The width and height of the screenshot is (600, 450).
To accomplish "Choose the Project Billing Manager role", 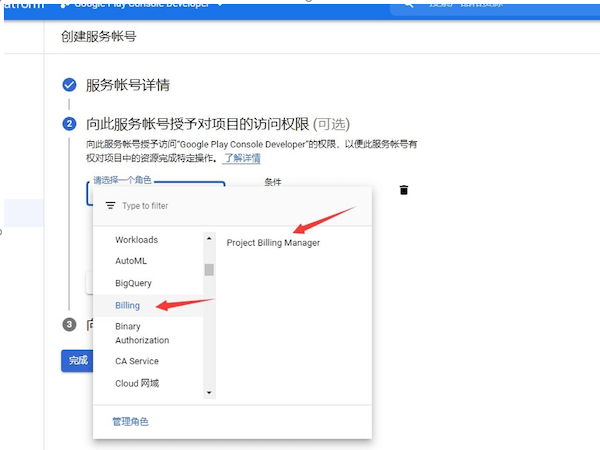I will pos(273,242).
